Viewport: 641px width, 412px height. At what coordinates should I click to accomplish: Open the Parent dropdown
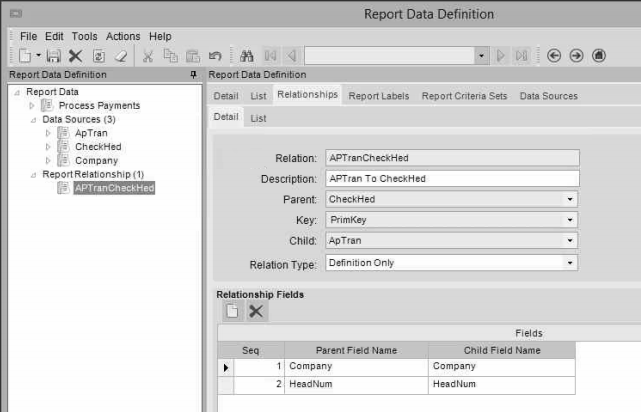click(570, 199)
